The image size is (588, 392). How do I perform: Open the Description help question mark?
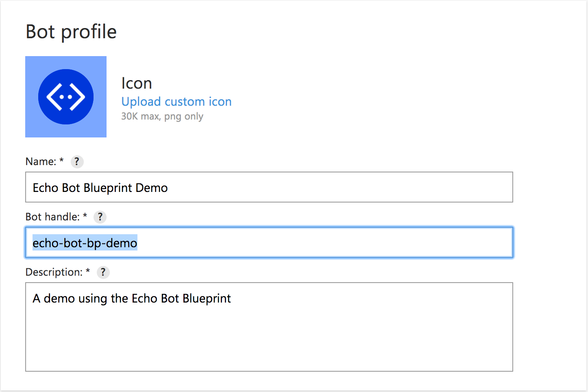coord(103,272)
